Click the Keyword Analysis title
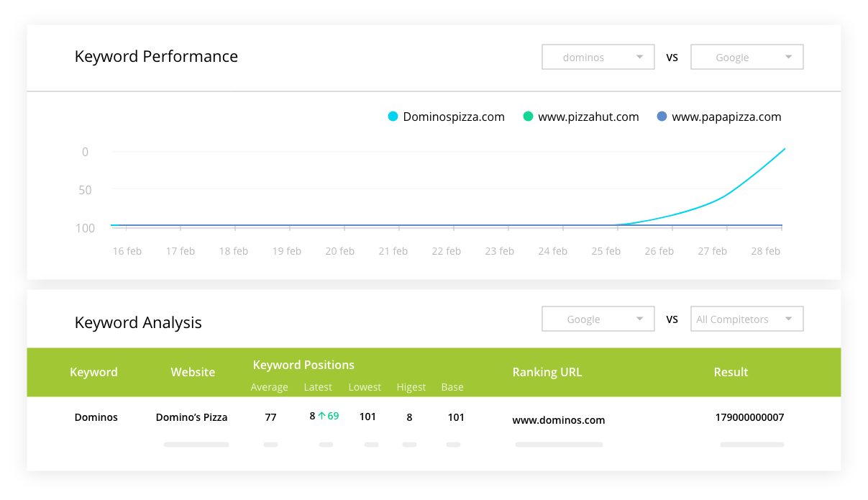This screenshot has width=868, height=500. pos(138,322)
